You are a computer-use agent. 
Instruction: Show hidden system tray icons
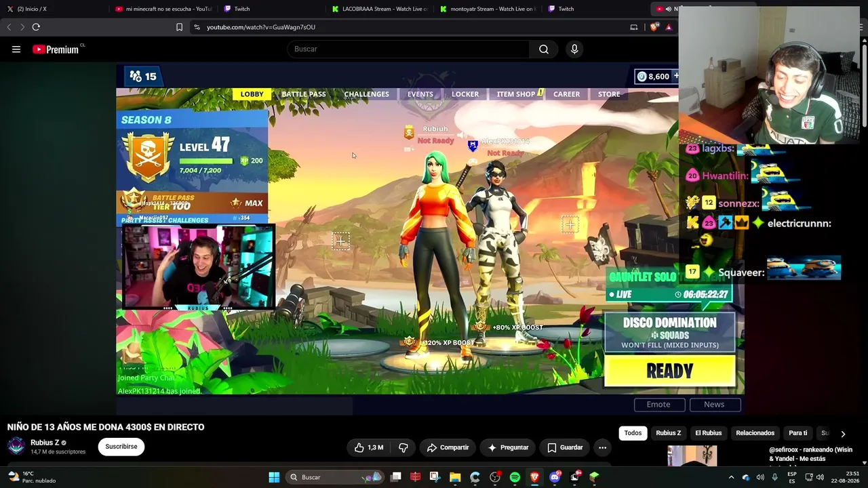tap(731, 477)
